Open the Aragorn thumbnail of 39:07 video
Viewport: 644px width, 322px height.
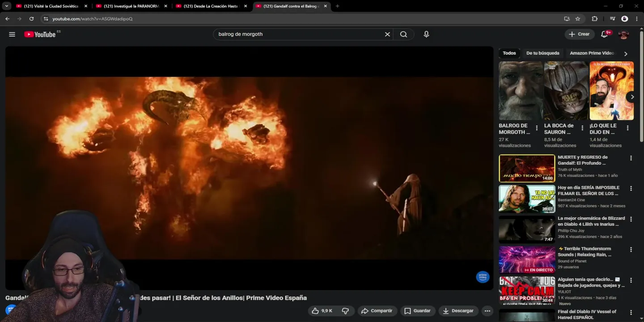click(x=527, y=199)
